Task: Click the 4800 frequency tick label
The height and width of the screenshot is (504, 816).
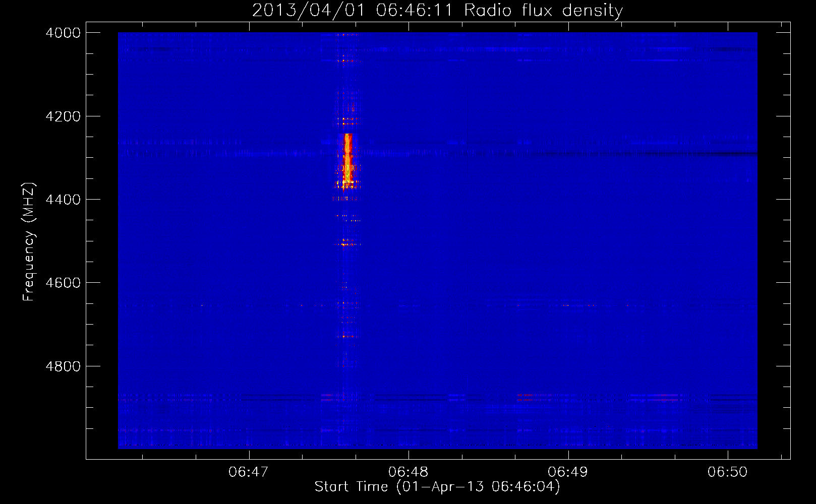Action: pyautogui.click(x=63, y=366)
